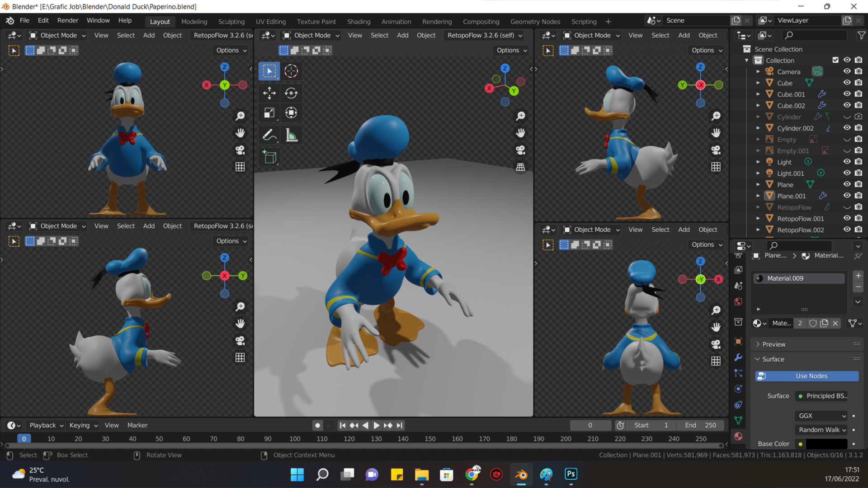
Task: Select the Annotate tool
Action: pyautogui.click(x=269, y=135)
